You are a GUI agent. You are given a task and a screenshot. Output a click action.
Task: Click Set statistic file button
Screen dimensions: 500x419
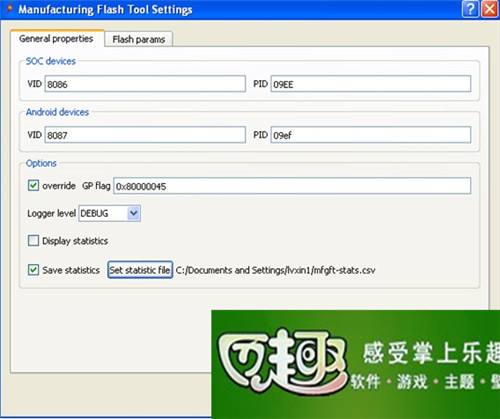(x=140, y=270)
